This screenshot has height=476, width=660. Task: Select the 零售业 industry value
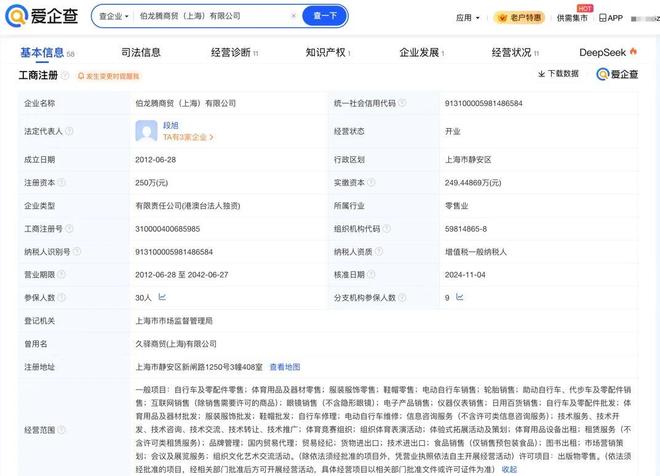(456, 206)
